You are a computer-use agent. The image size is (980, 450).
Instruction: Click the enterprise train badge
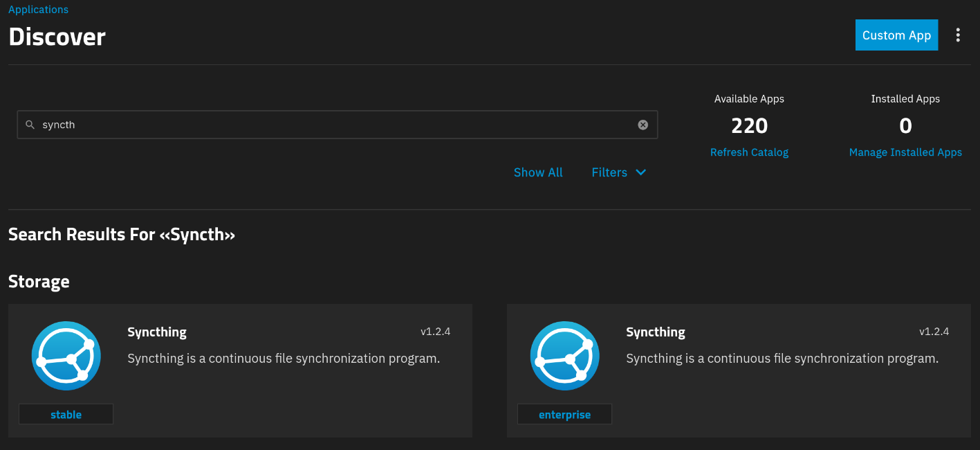pos(564,414)
